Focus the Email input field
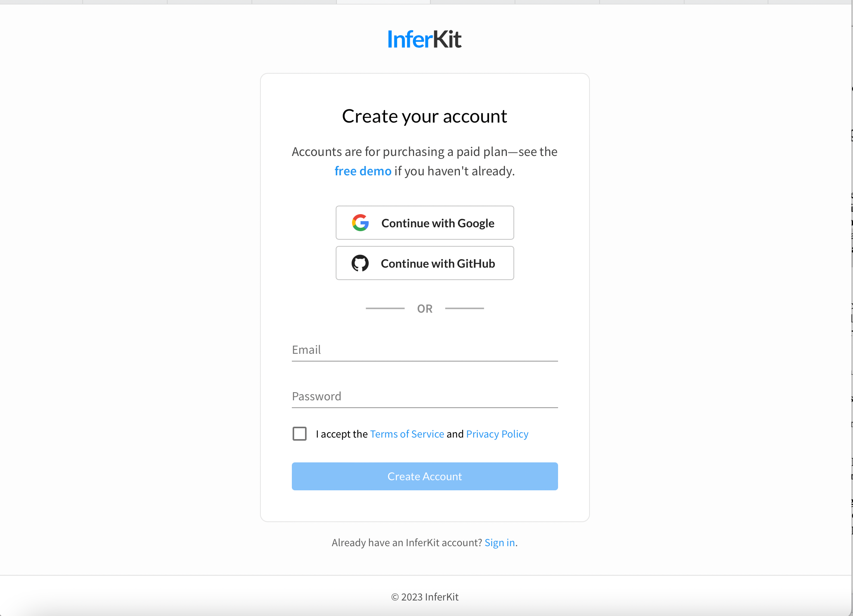Viewport: 853px width, 616px height. click(x=425, y=350)
